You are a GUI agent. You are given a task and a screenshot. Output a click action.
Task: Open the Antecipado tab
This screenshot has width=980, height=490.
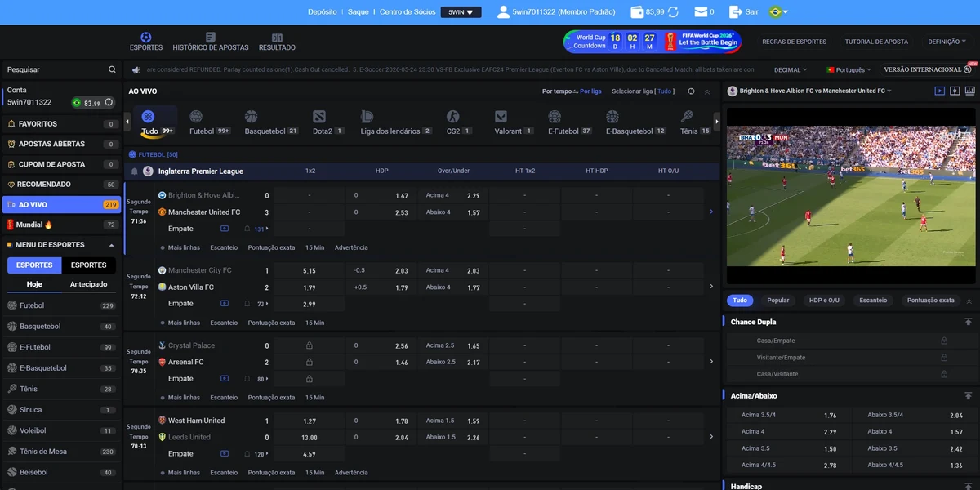click(x=88, y=284)
